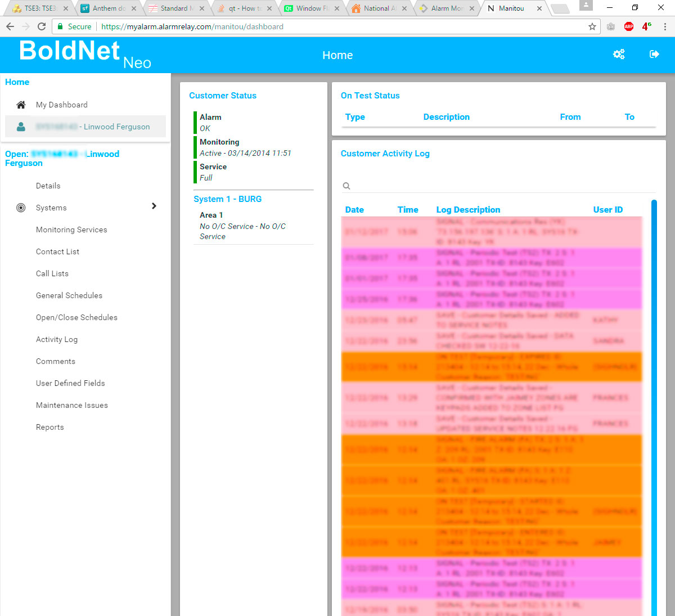Switch to the TSE3 browser tab
Screen dimensions: 675x616
[x=40, y=8]
